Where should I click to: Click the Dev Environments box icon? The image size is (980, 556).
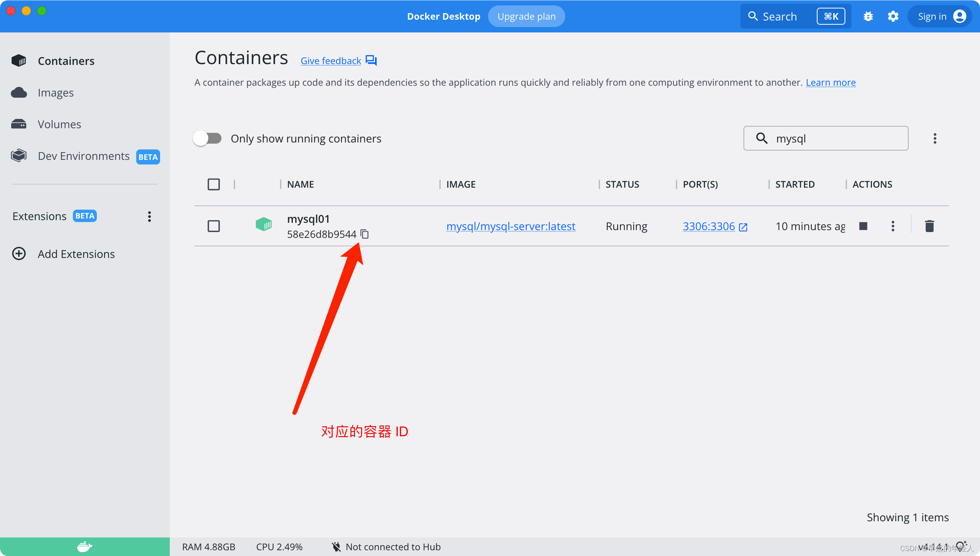(x=19, y=156)
